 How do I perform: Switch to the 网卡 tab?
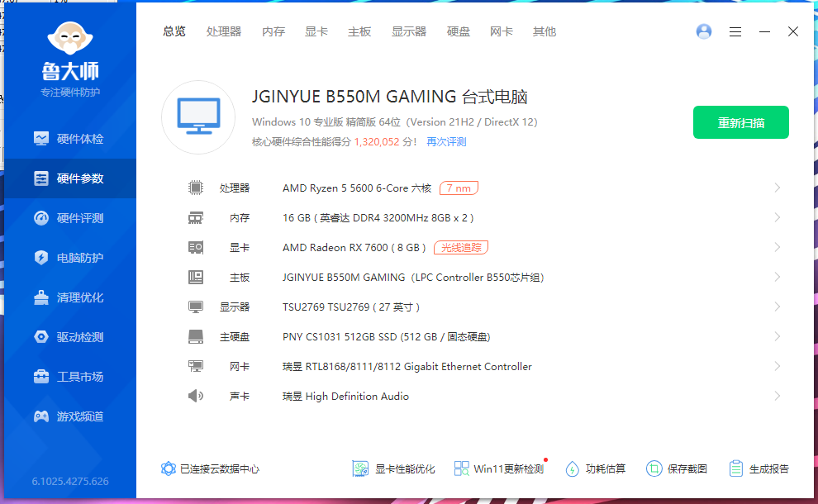tap(502, 32)
